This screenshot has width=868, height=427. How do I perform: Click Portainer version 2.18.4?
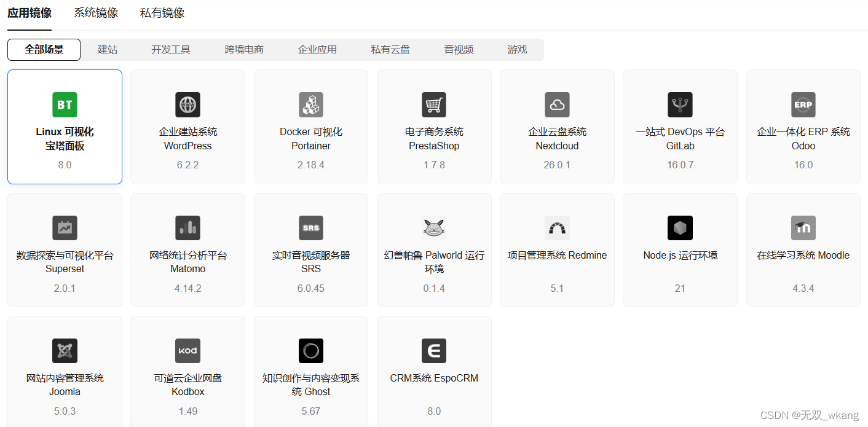pos(311,165)
